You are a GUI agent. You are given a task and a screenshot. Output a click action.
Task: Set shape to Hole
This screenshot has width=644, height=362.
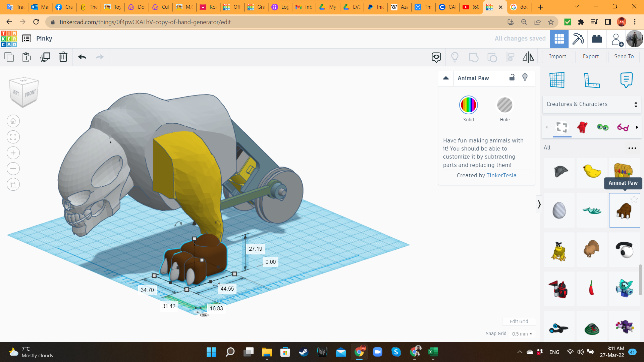pyautogui.click(x=504, y=105)
